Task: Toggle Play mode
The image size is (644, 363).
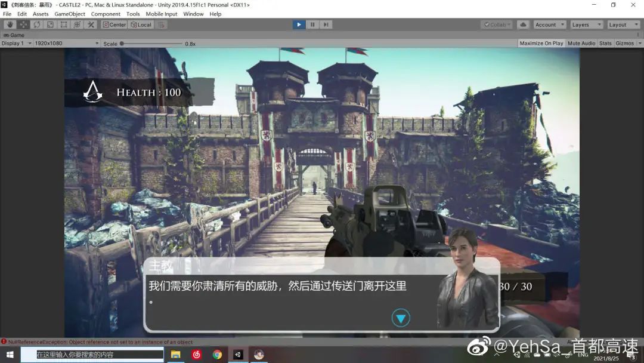Action: (x=299, y=24)
